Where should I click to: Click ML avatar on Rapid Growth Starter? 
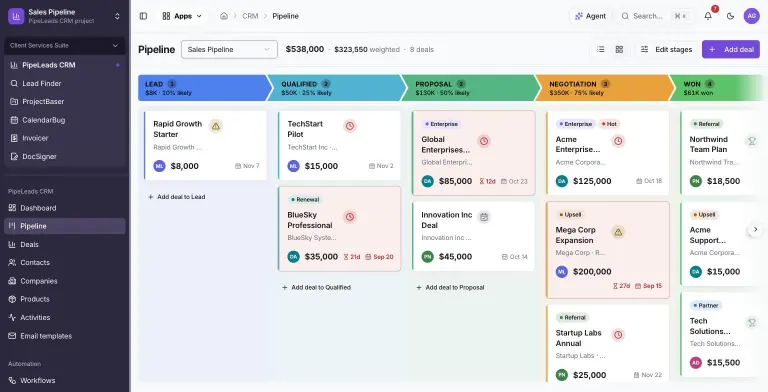click(159, 166)
